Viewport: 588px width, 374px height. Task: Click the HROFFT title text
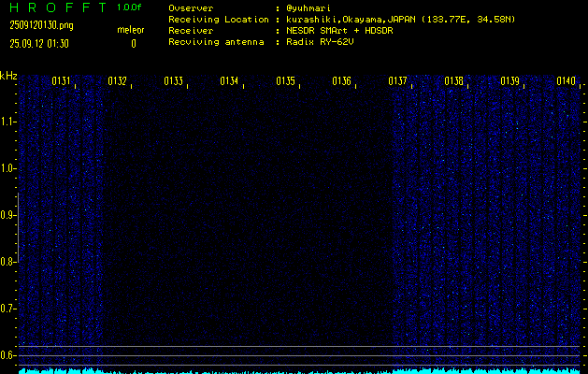pyautogui.click(x=58, y=7)
